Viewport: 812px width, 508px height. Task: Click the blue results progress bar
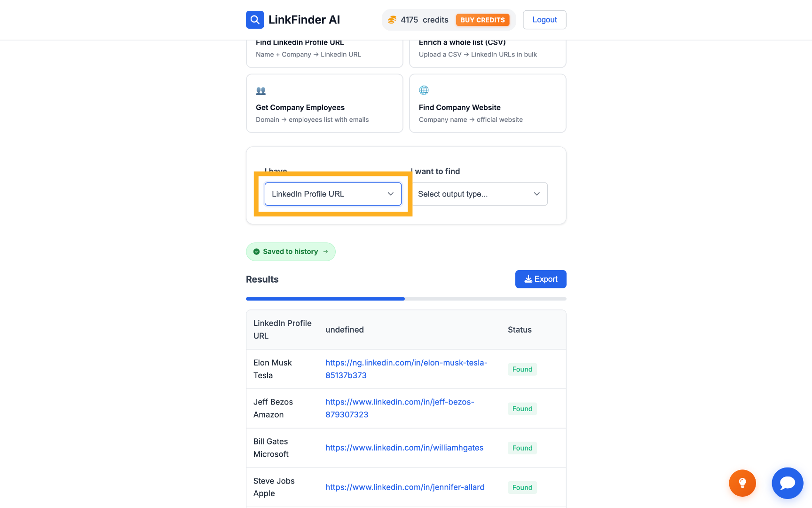click(x=325, y=299)
